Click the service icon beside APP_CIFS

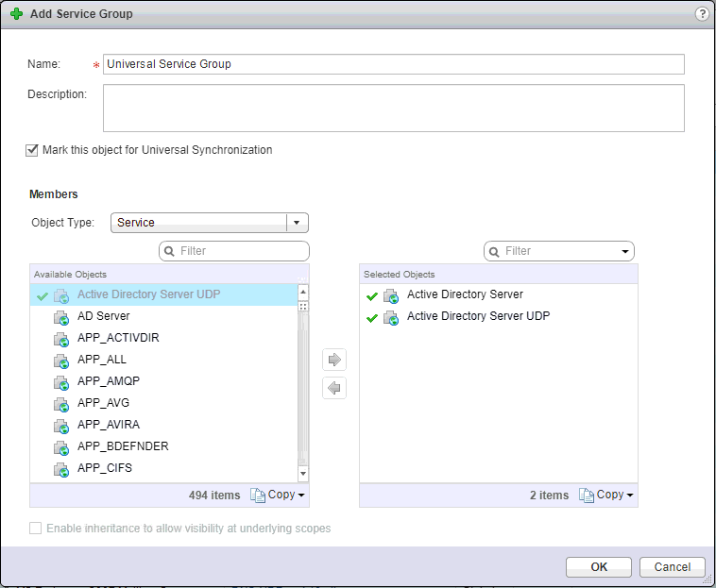point(61,469)
